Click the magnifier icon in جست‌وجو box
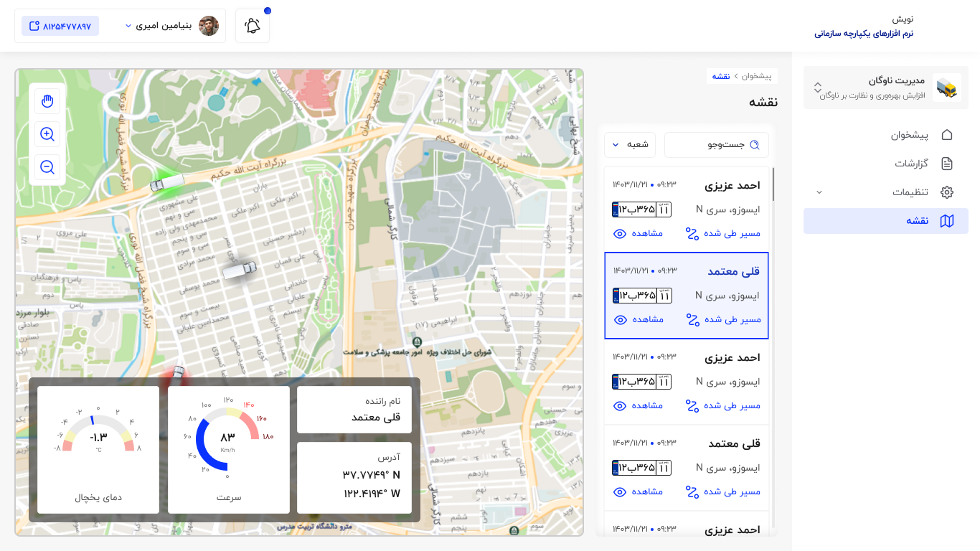Screen dimensions: 980x551 (x=755, y=145)
